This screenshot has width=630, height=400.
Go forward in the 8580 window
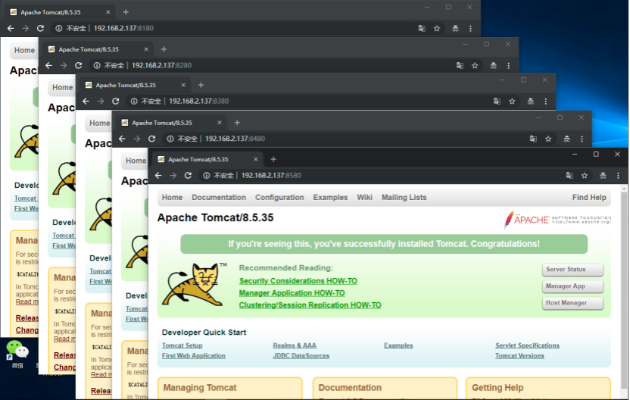pos(173,176)
